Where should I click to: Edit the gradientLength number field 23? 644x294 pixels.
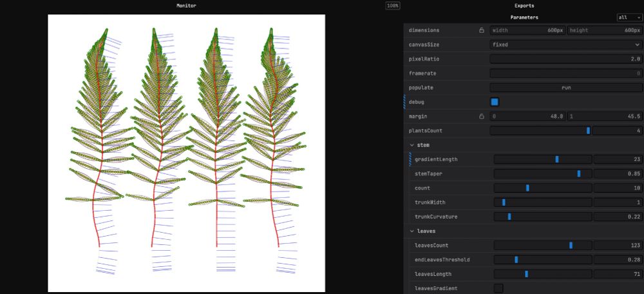[x=618, y=159]
